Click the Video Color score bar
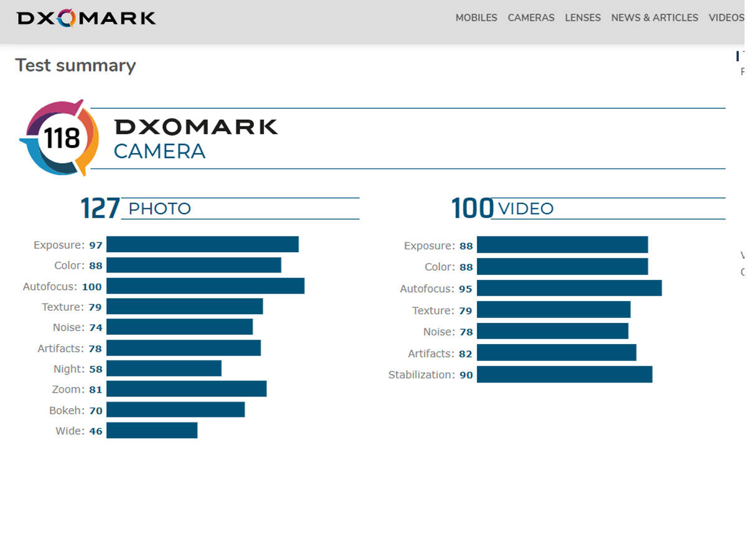Screen dimensions: 747x560 click(563, 266)
